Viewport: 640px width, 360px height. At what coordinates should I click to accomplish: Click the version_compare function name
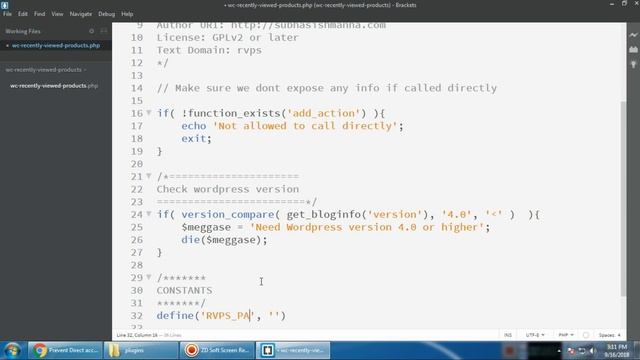click(227, 214)
